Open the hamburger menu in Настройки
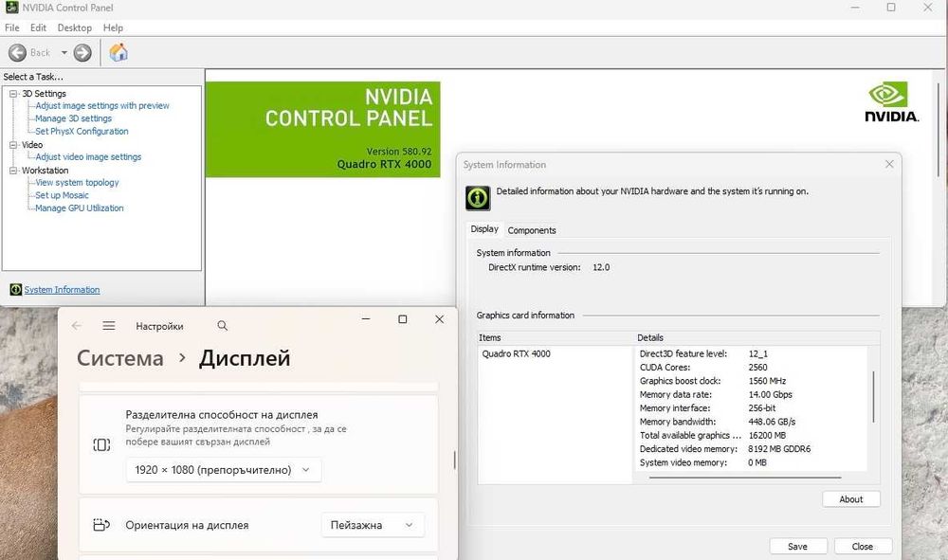This screenshot has width=948, height=560. (x=109, y=326)
